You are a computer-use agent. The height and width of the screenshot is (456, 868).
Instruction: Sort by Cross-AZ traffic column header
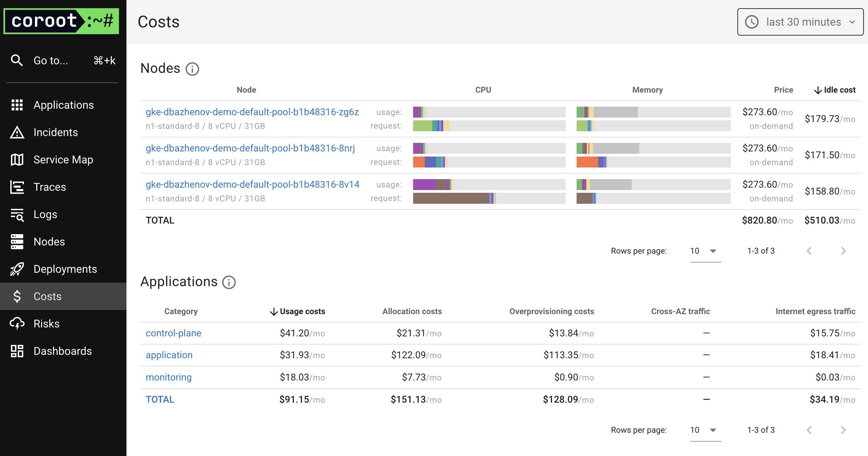point(681,311)
